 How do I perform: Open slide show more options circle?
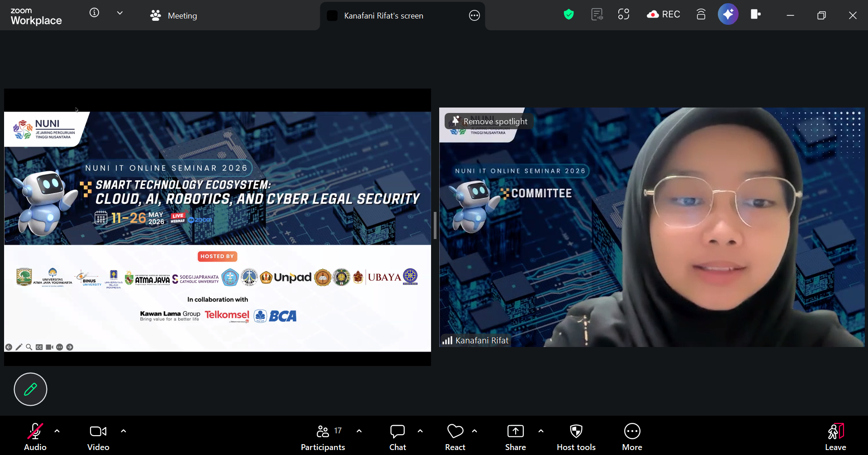point(59,347)
